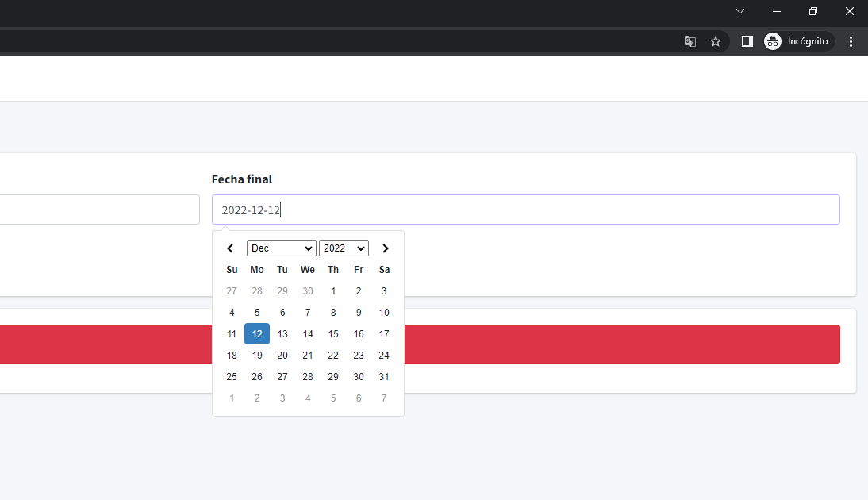Select December 31 in calendar
The image size is (868, 500).
(x=384, y=377)
